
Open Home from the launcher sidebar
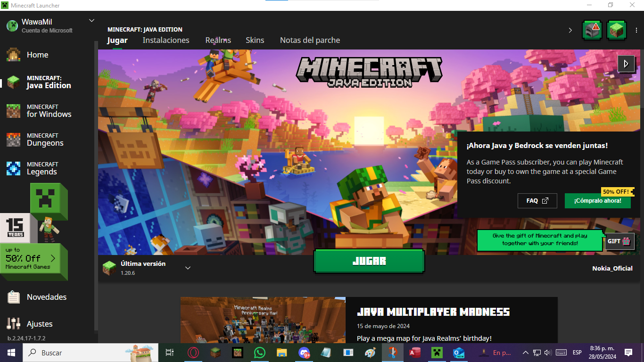pyautogui.click(x=37, y=55)
